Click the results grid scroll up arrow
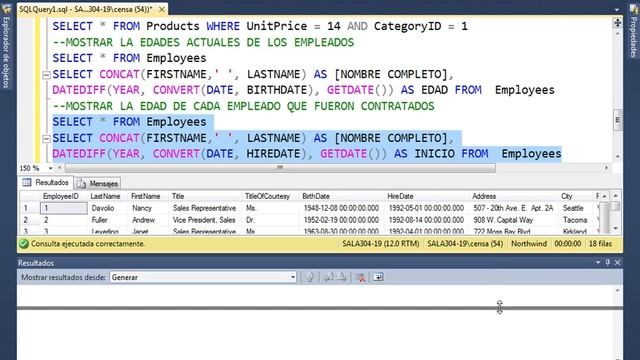Image resolution: width=640 pixels, height=360 pixels. click(616, 196)
